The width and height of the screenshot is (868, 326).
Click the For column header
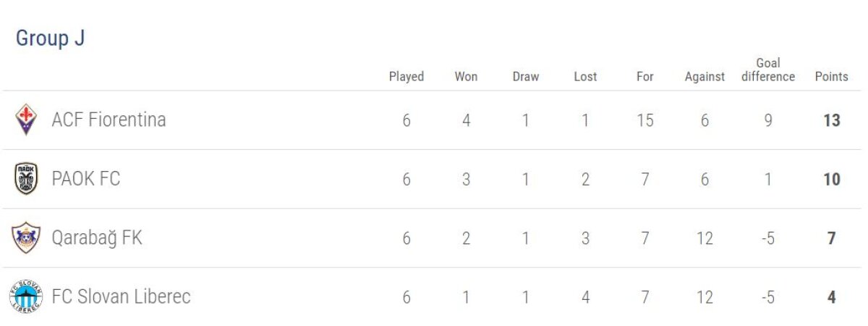coord(645,76)
